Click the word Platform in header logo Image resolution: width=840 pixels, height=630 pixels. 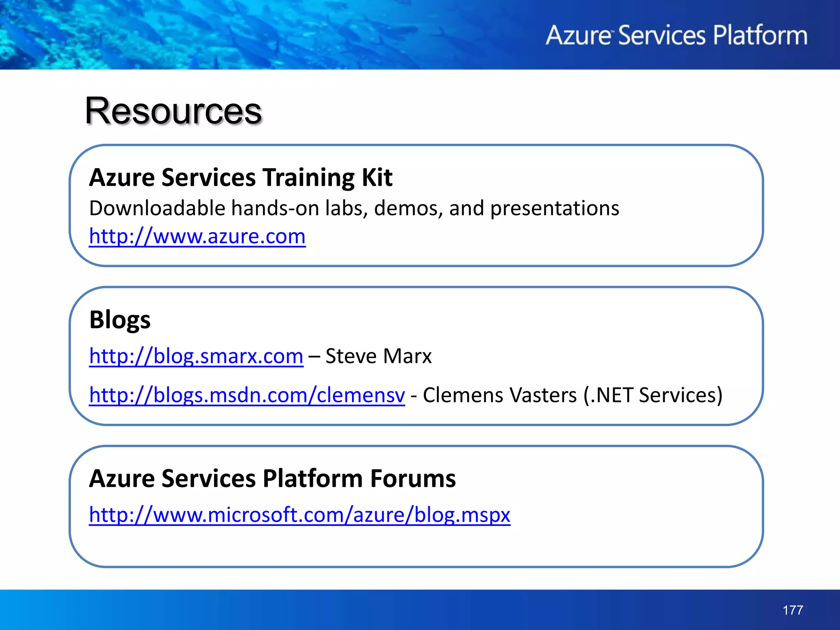point(760,35)
